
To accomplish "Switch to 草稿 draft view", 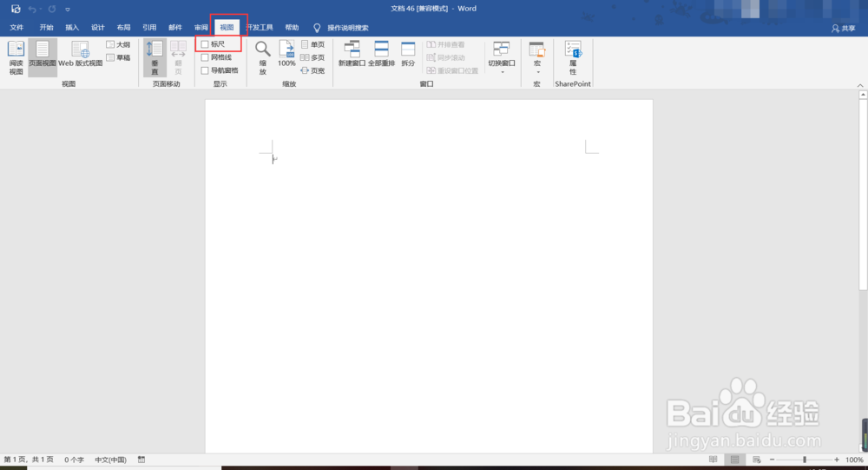I will click(118, 57).
